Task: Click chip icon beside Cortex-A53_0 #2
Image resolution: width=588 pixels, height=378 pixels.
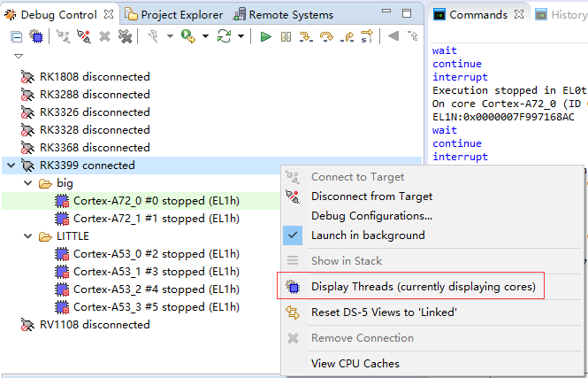Action: pyautogui.click(x=62, y=254)
